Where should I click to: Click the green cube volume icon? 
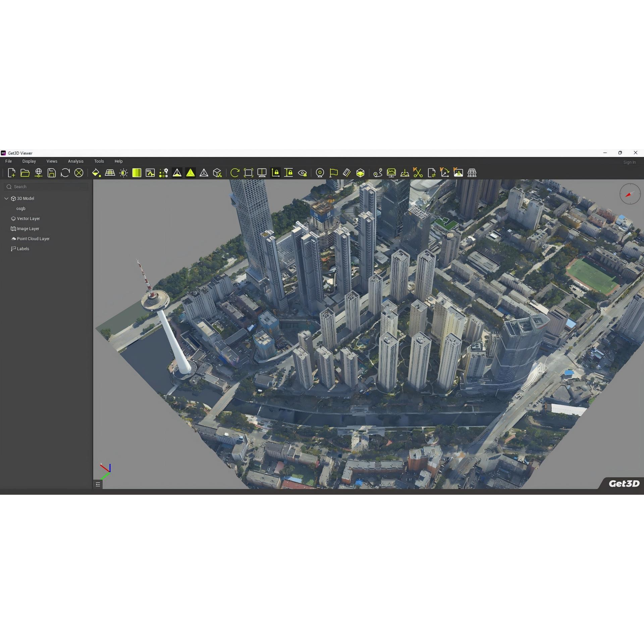pyautogui.click(x=360, y=173)
